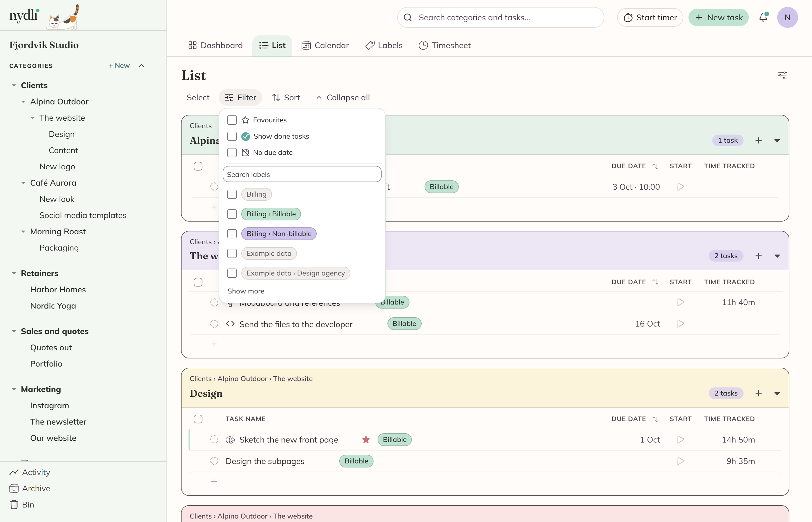
Task: Check Example data › Design agency label
Action: pyautogui.click(x=232, y=273)
